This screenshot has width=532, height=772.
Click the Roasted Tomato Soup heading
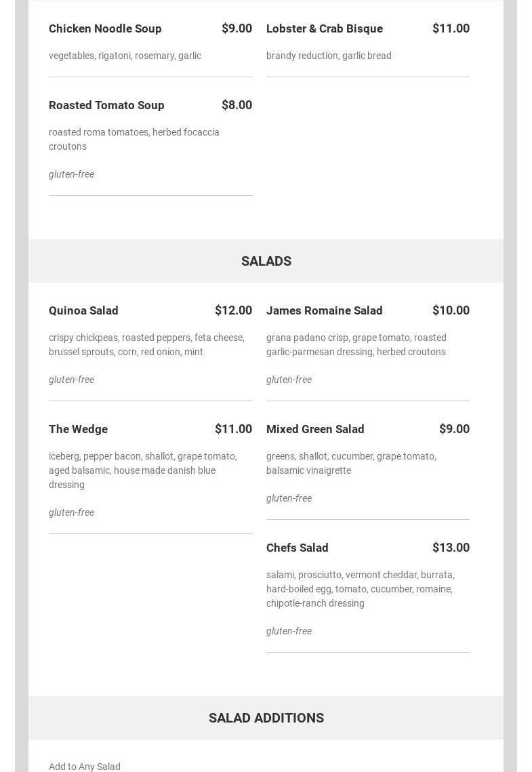pos(106,105)
